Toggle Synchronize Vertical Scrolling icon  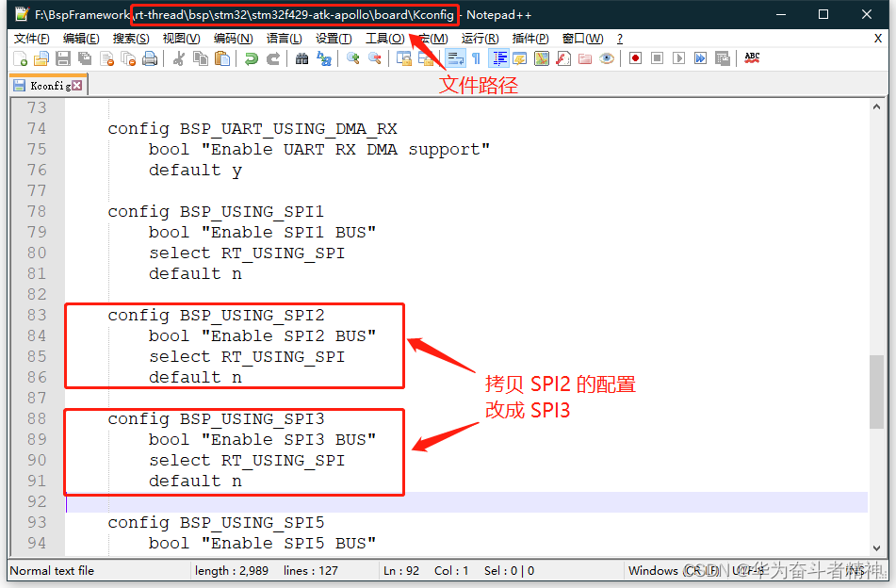402,57
